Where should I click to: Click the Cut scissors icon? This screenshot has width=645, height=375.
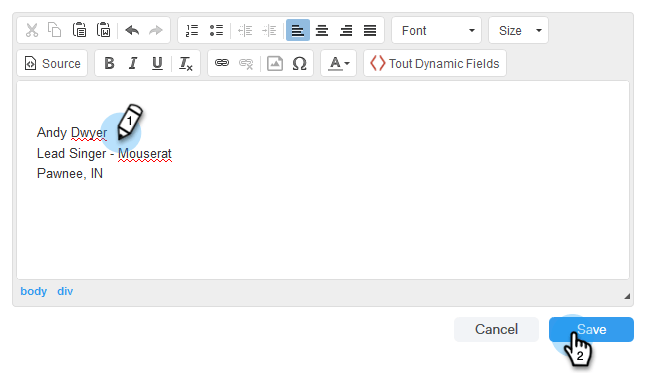[x=32, y=30]
